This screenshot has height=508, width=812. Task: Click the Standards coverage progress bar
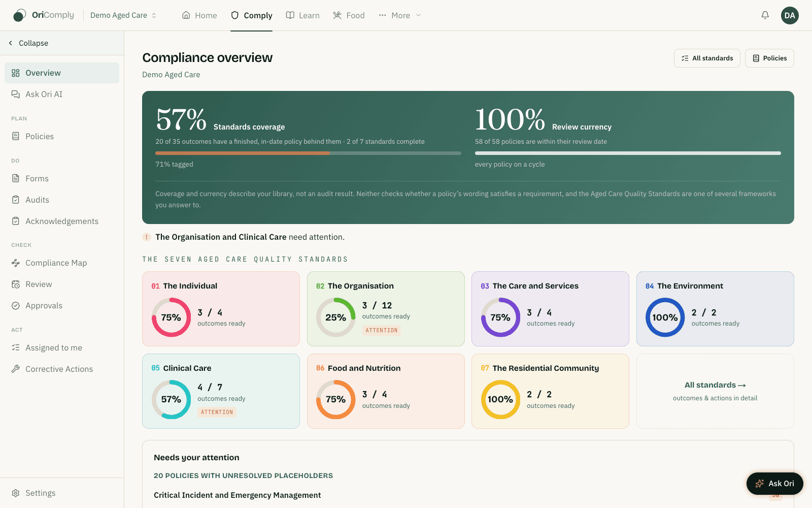[x=308, y=153]
